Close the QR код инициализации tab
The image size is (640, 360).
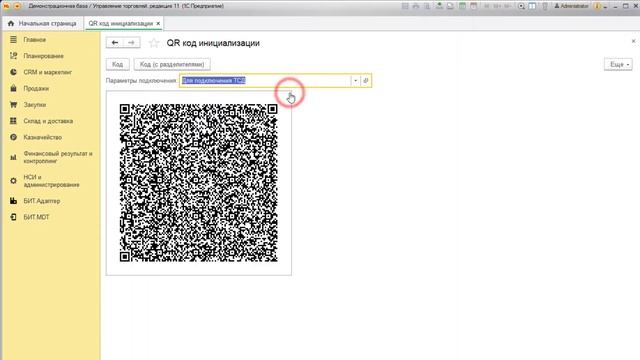tap(158, 23)
